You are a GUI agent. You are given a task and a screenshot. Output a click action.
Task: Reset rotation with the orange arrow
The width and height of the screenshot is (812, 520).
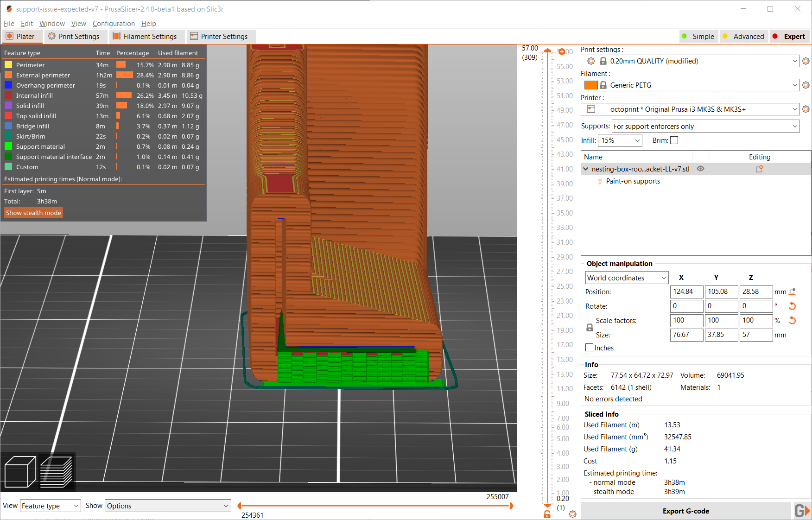point(793,306)
